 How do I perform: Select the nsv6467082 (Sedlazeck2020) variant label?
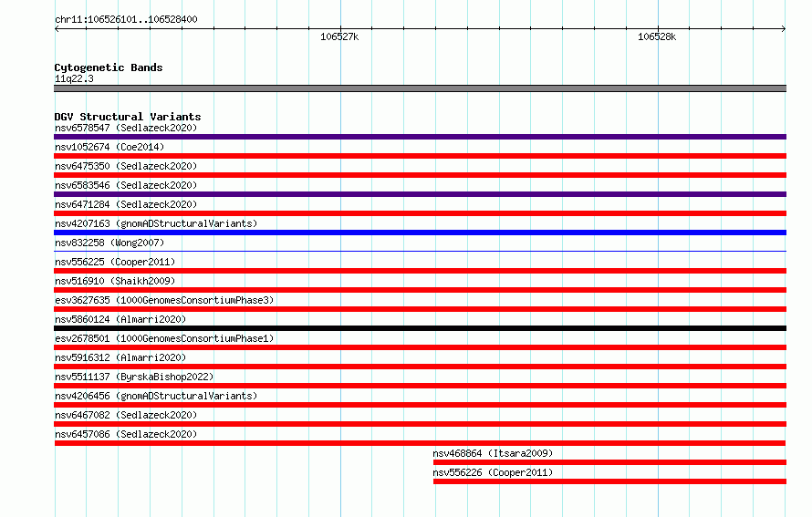(126, 415)
